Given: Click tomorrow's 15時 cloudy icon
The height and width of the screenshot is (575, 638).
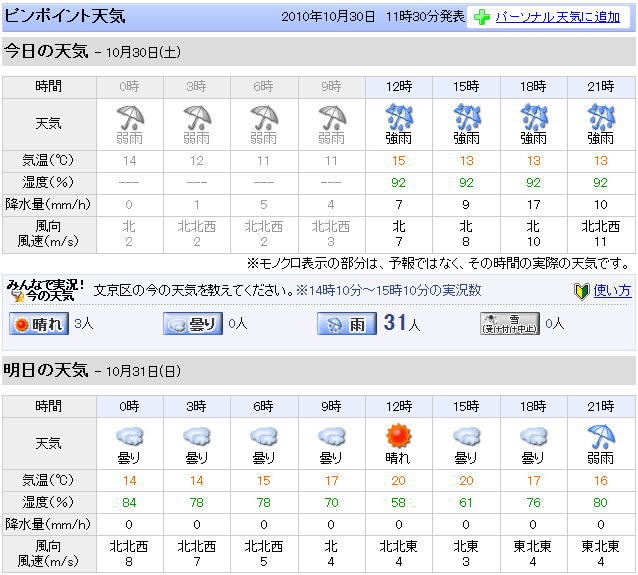Looking at the screenshot, I should click(x=466, y=437).
